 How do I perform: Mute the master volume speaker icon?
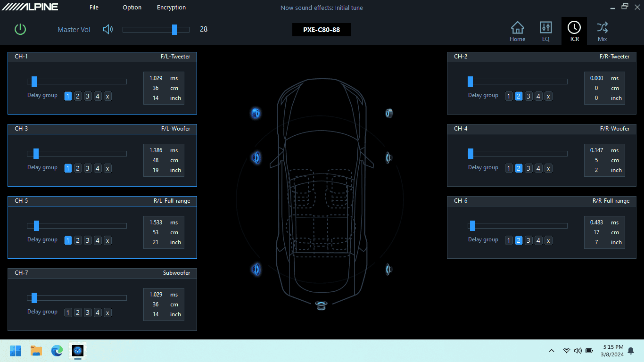(x=108, y=29)
